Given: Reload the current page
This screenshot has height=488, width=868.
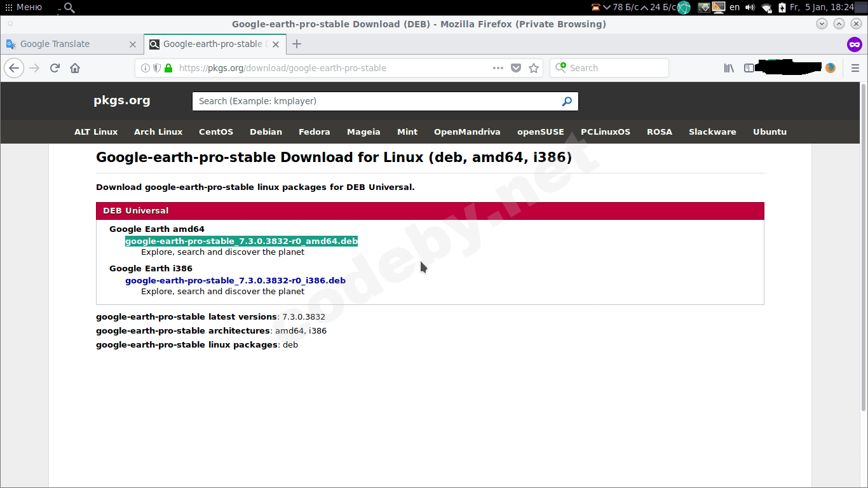Looking at the screenshot, I should point(55,68).
